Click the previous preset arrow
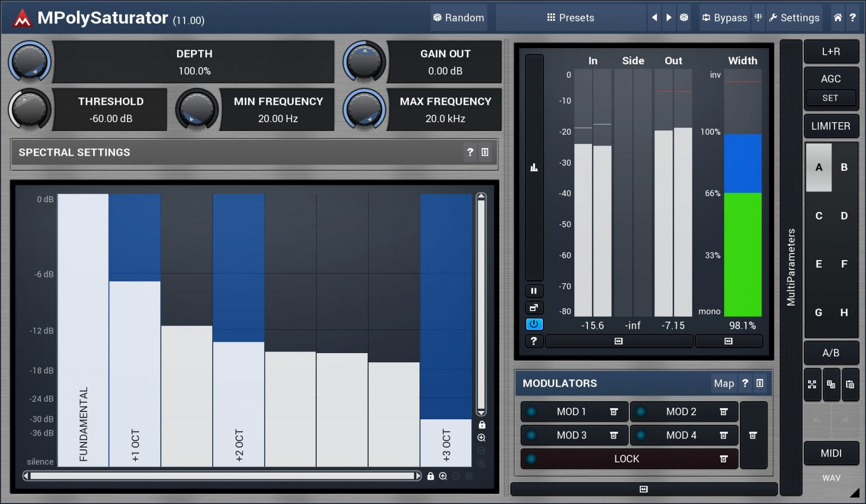The height and width of the screenshot is (504, 866). [x=654, y=17]
